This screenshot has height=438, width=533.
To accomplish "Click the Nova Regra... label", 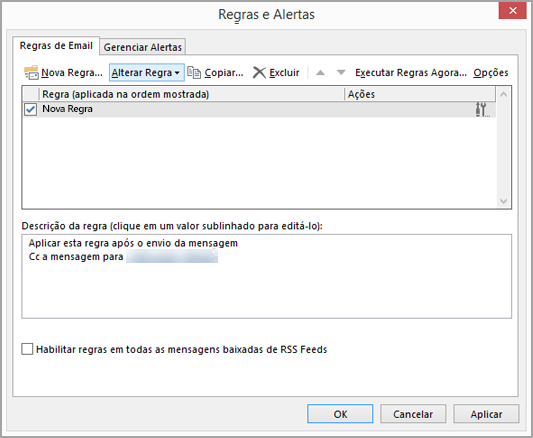I will 72,73.
